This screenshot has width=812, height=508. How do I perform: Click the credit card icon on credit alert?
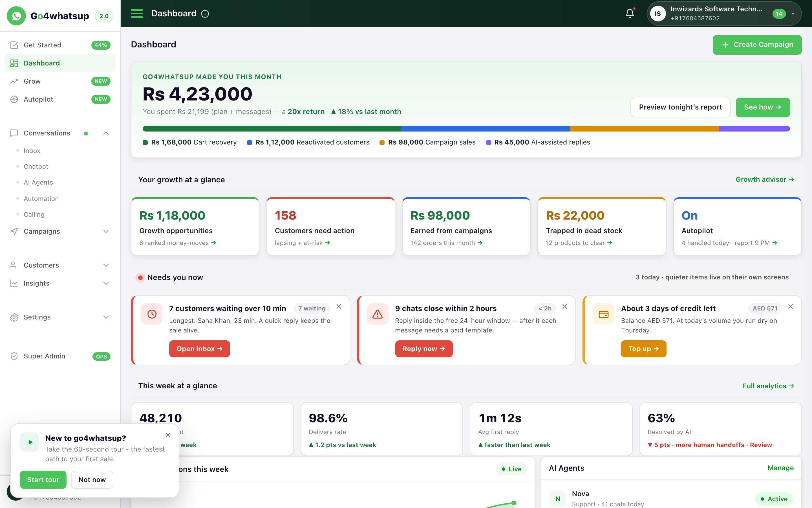[x=603, y=314]
